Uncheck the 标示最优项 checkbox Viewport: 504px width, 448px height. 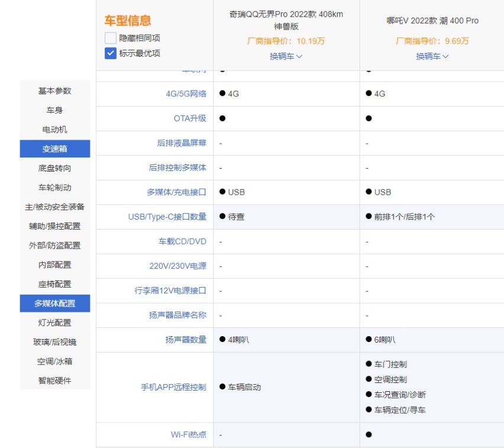tap(110, 53)
